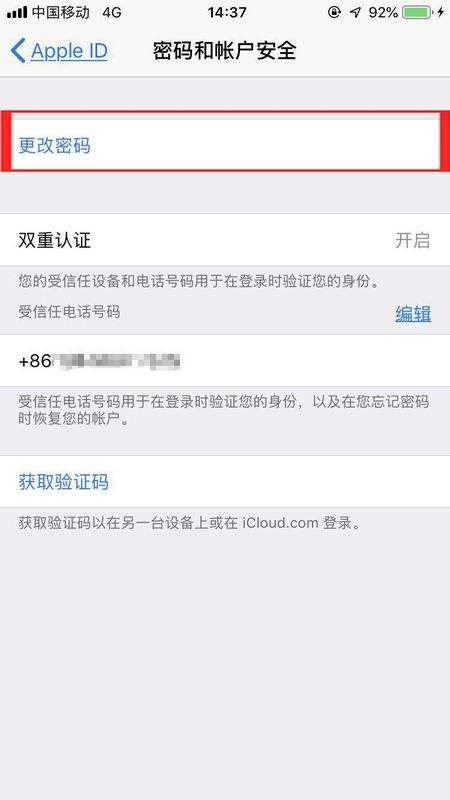Tap the back chevron arrow icon
Image resolution: width=450 pixels, height=800 pixels.
18,51
